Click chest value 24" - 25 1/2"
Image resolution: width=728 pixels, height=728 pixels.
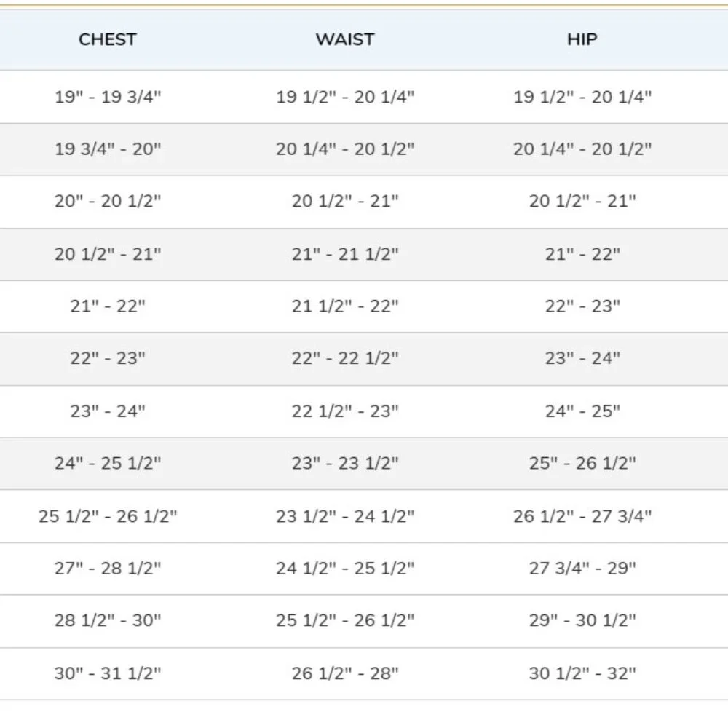[x=108, y=463]
